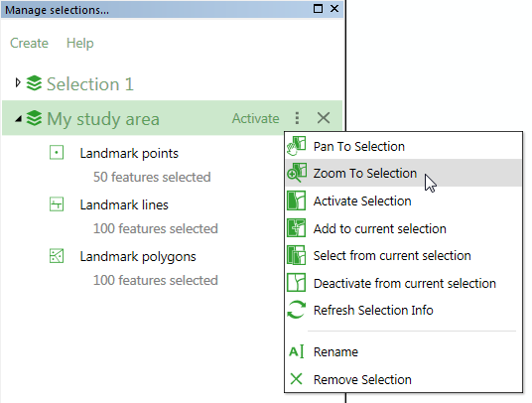Open the Help menu
Viewport: 532px width, 403px height.
[x=80, y=43]
